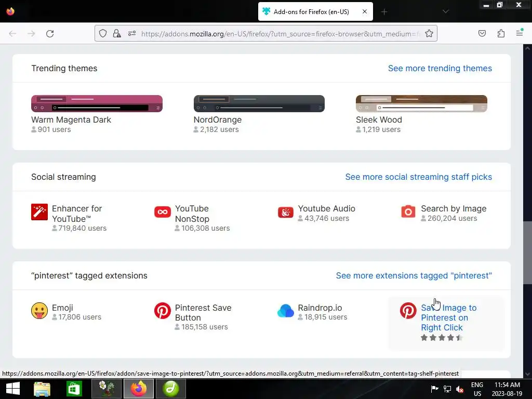
Task: Open flower app icon in taskbar
Action: (107, 389)
